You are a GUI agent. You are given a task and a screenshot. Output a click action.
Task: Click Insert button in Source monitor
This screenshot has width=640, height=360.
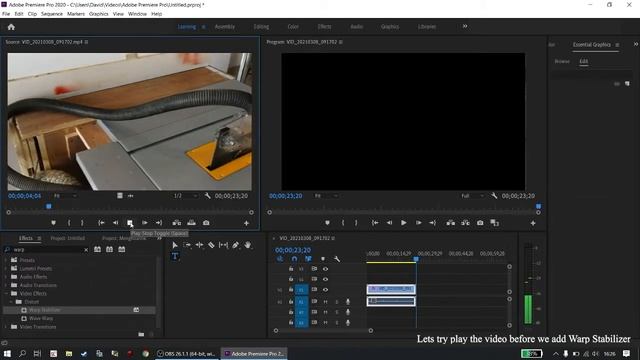pyautogui.click(x=177, y=223)
